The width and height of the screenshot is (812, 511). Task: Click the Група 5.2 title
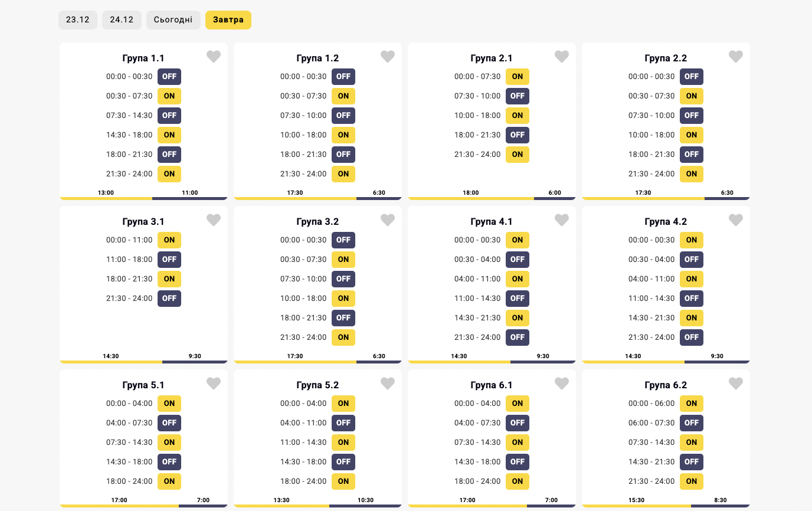pos(317,385)
